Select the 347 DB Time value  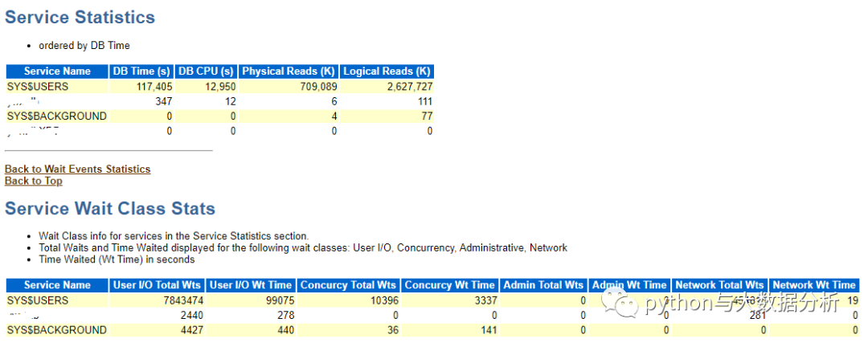coord(164,101)
